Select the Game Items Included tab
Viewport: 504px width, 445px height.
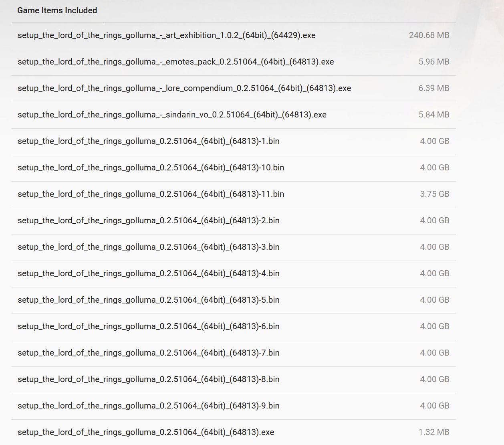[57, 11]
